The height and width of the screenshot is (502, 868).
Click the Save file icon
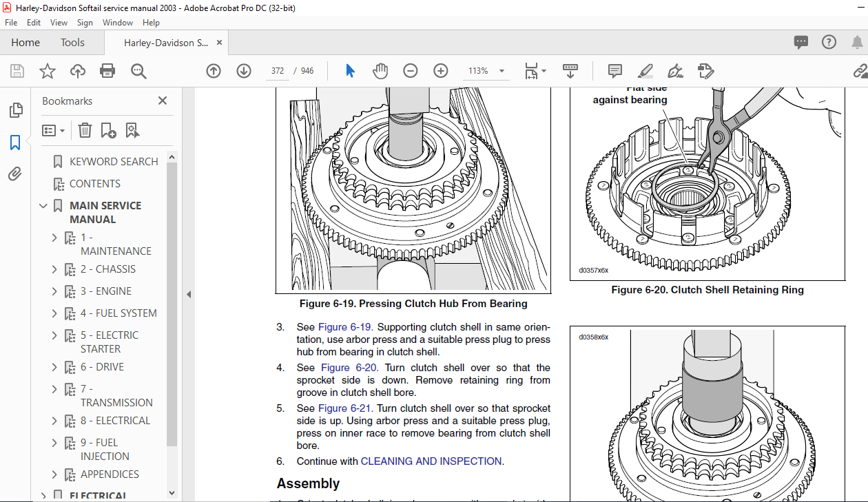coord(17,71)
